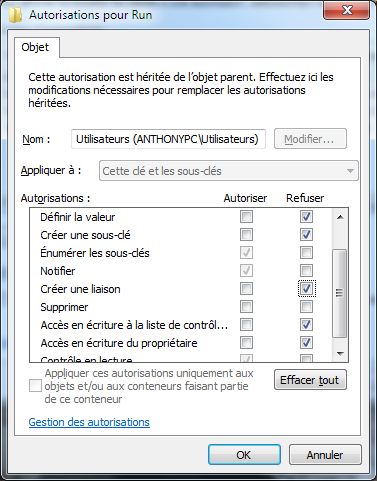
Task: Click the permissions list scroll-down arrow
Action: click(340, 354)
